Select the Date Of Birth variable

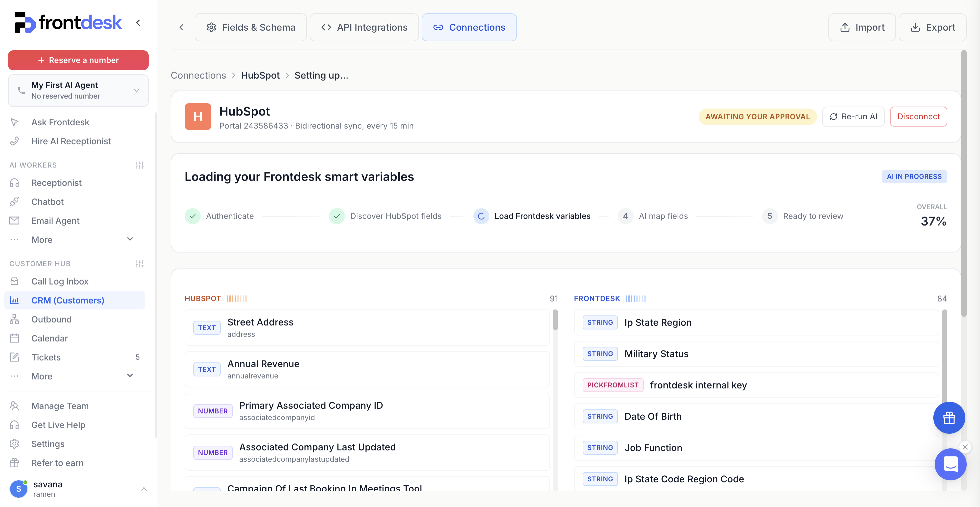pyautogui.click(x=757, y=416)
